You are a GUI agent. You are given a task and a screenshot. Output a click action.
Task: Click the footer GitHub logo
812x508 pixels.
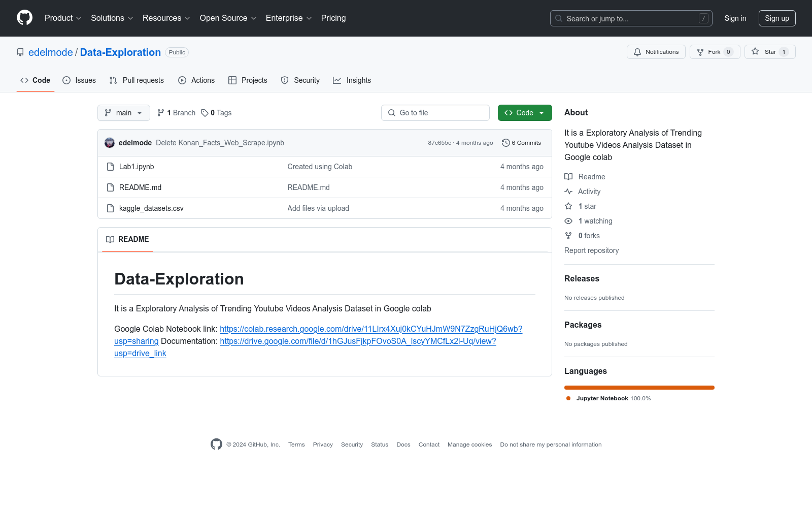coord(216,444)
